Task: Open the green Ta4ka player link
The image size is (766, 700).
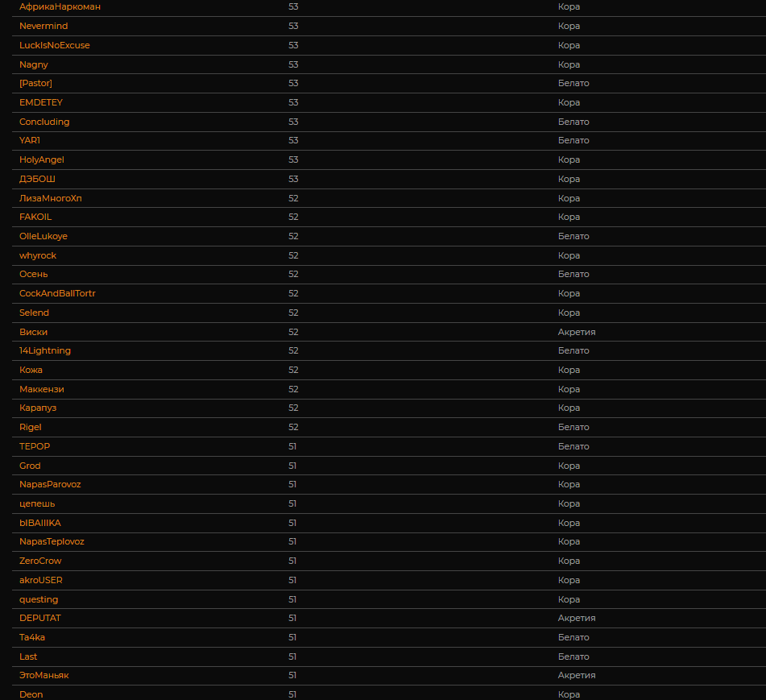Action: (32, 637)
